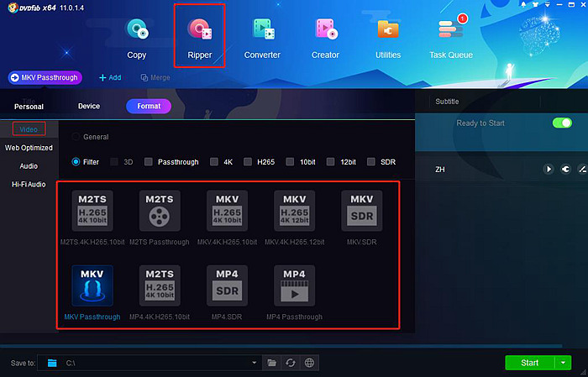Open the Utilities module
The image size is (588, 377).
click(388, 39)
